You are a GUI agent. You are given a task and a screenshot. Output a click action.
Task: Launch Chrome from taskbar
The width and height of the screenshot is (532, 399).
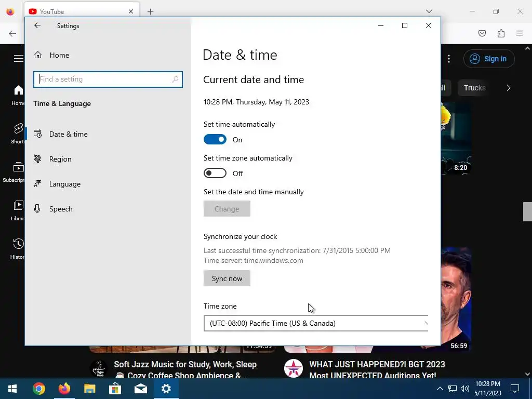tap(39, 389)
